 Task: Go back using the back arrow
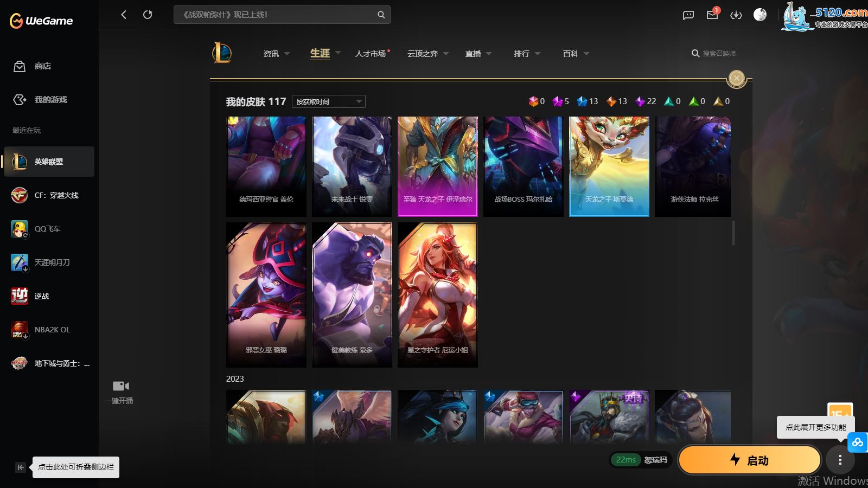pos(124,15)
